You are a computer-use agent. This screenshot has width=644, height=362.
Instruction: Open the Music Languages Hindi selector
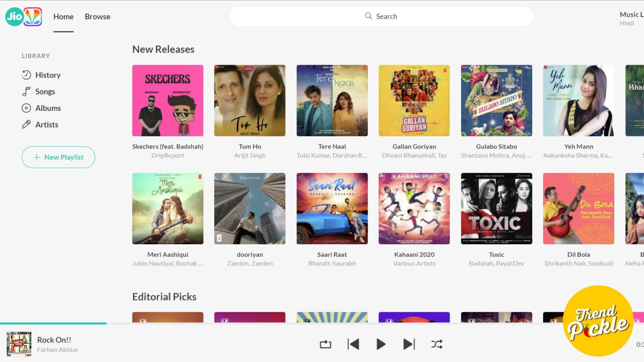pyautogui.click(x=632, y=18)
